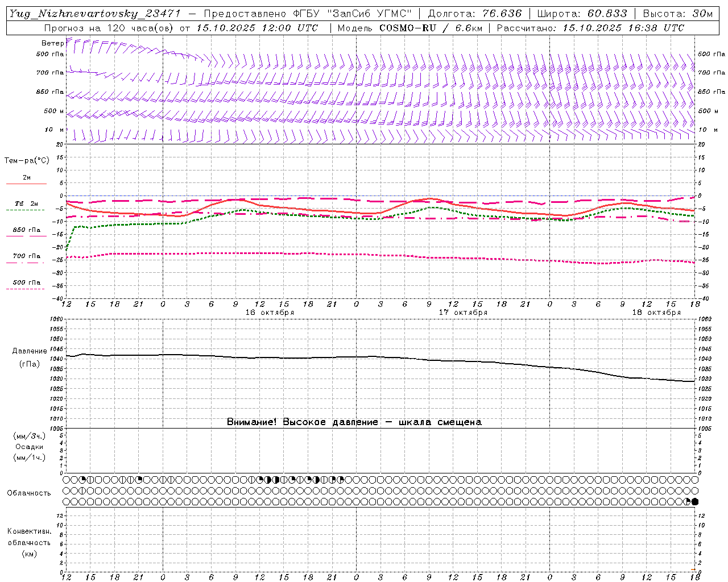Select the longitude value Долгота: 76.636
This screenshot has height=582, width=728.
(474, 14)
